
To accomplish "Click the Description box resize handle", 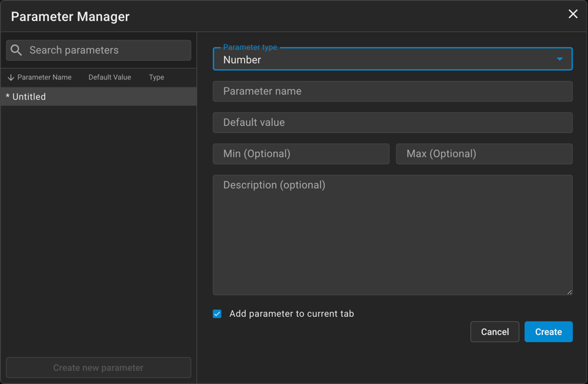I will (x=569, y=291).
